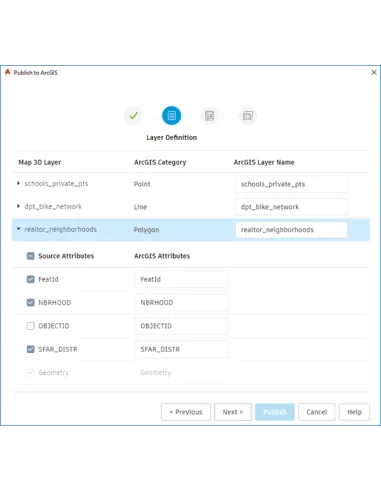
Task: Expand the schools_private_pts layer row
Action: pos(18,183)
